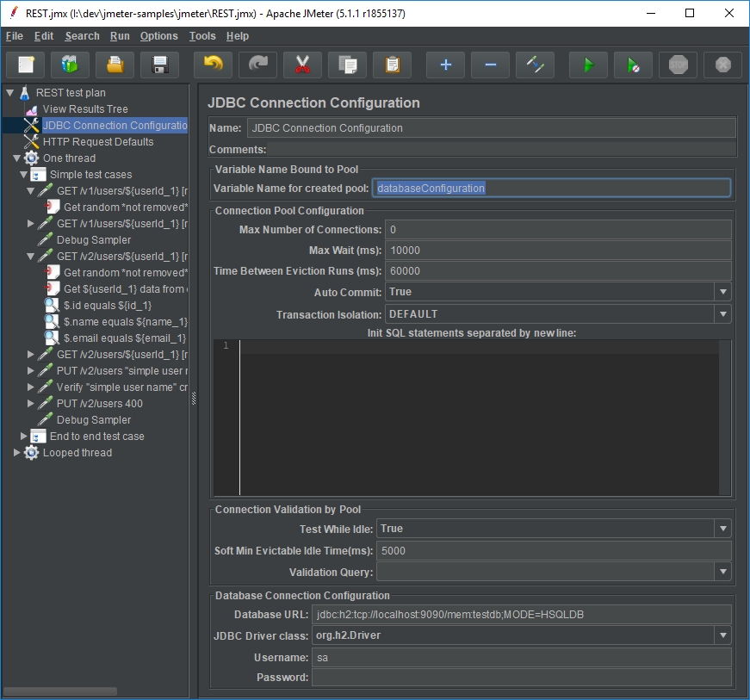Click the Copy toolbar icon
The image size is (750, 700).
pyautogui.click(x=347, y=65)
